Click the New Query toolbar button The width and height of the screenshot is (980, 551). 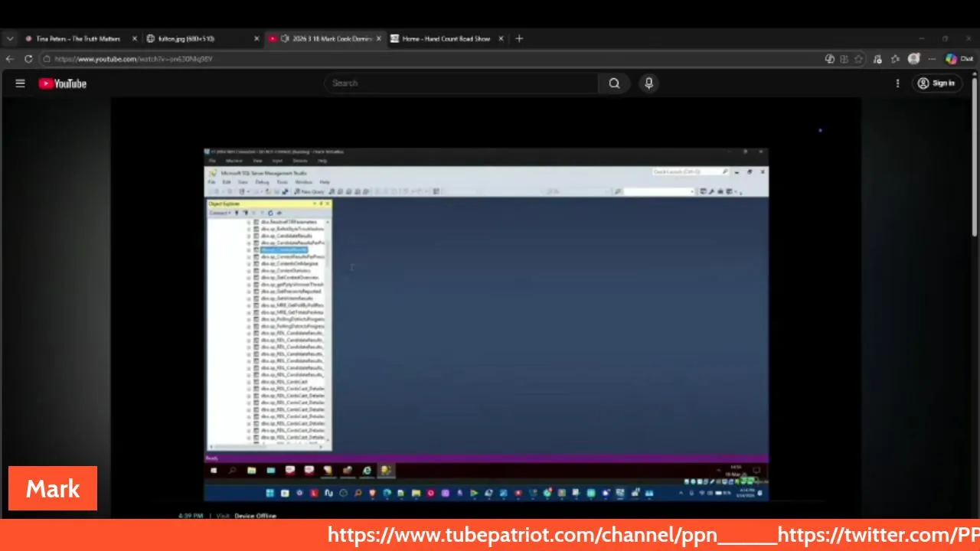pyautogui.click(x=309, y=191)
